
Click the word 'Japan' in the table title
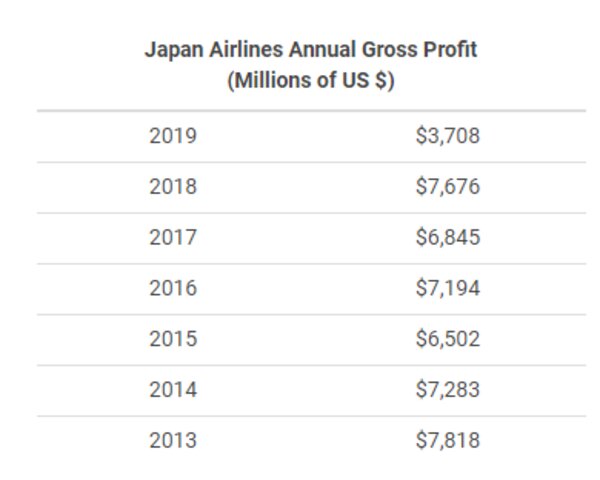(170, 51)
